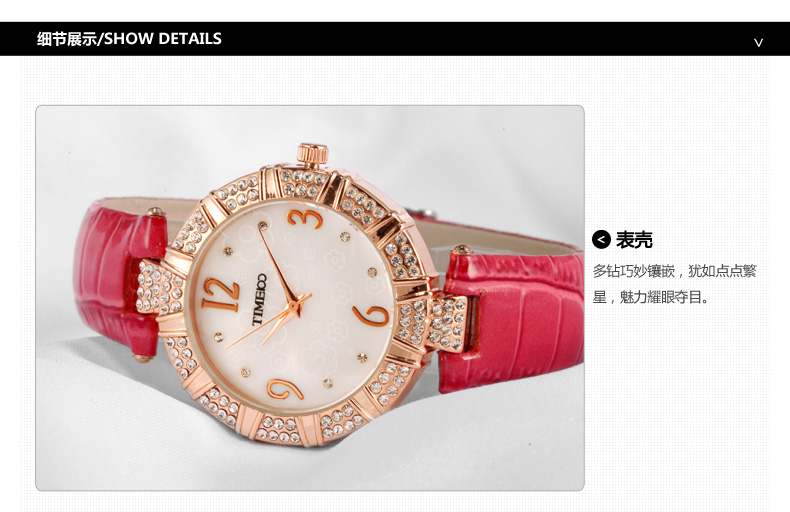Screen dimensions: 790x512
Task: Click the TIMEI00 brand logo on the dial
Action: point(259,299)
